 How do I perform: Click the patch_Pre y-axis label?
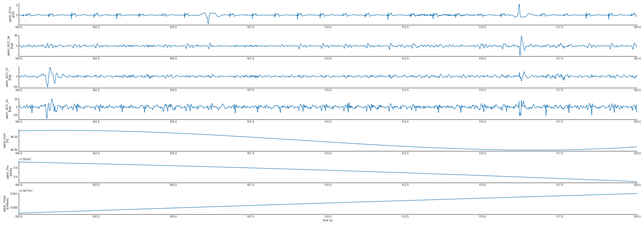(x=9, y=172)
